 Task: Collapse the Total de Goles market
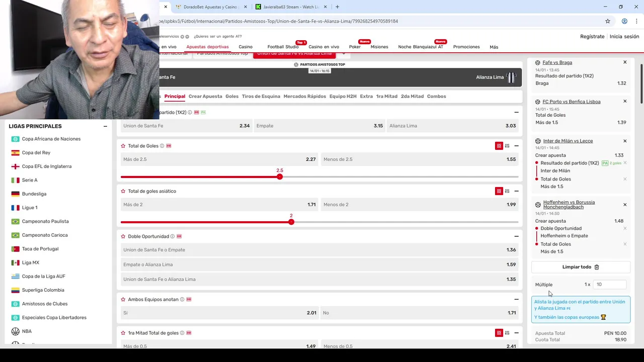click(x=516, y=146)
